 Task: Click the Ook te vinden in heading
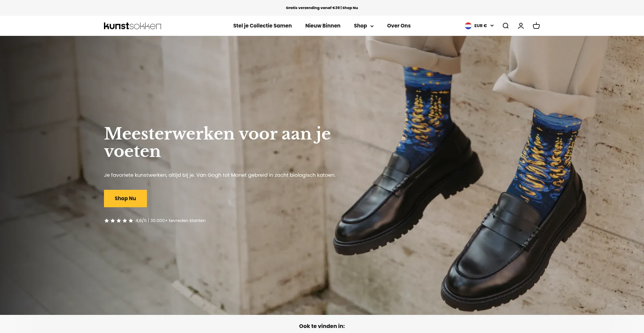coord(322,326)
